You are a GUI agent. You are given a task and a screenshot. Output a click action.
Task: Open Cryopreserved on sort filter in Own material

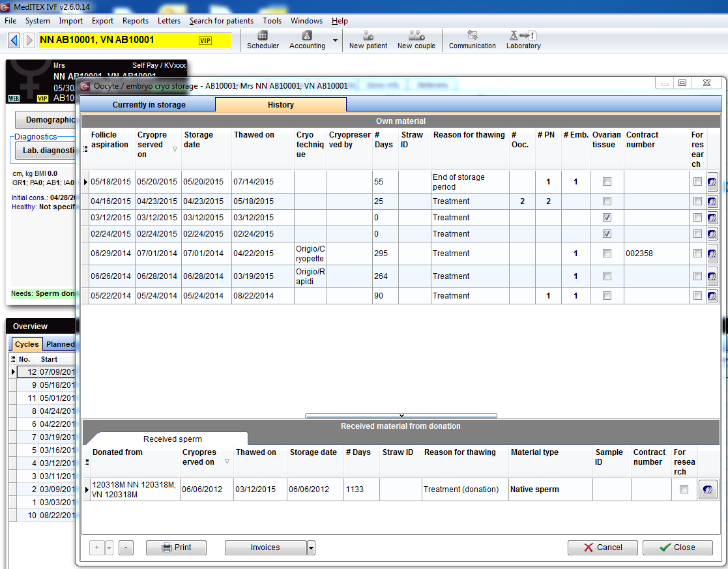175,149
